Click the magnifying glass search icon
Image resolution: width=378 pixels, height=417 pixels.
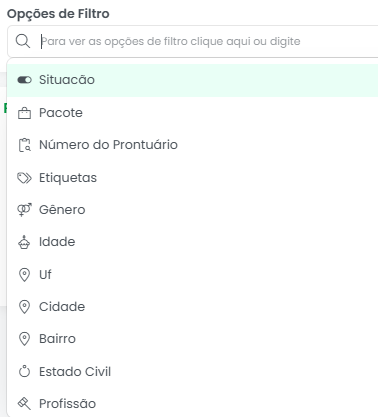pos(23,41)
